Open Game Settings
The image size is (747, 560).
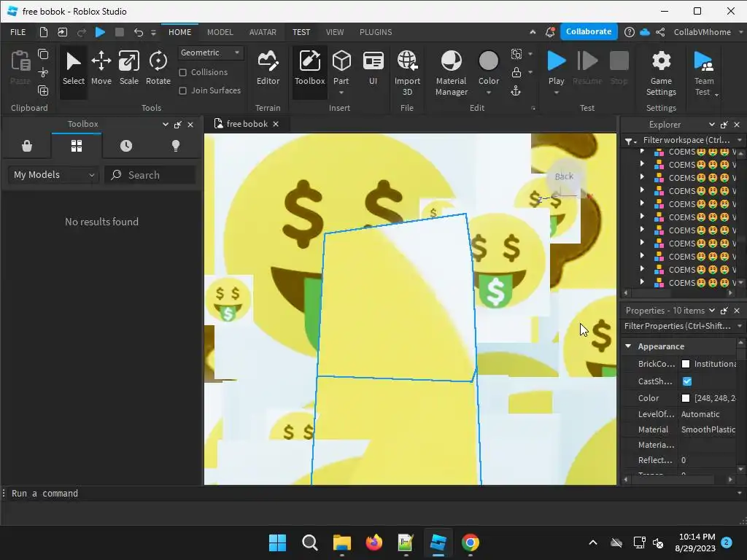pyautogui.click(x=661, y=72)
